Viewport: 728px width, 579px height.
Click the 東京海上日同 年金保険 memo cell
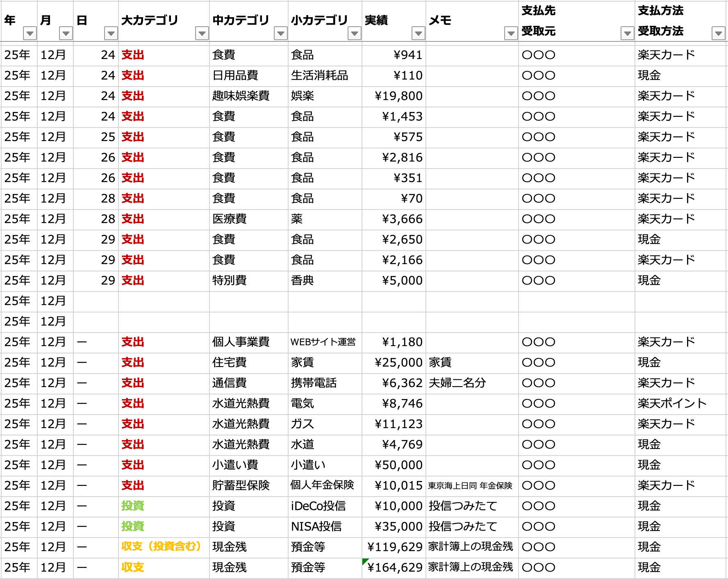(471, 486)
